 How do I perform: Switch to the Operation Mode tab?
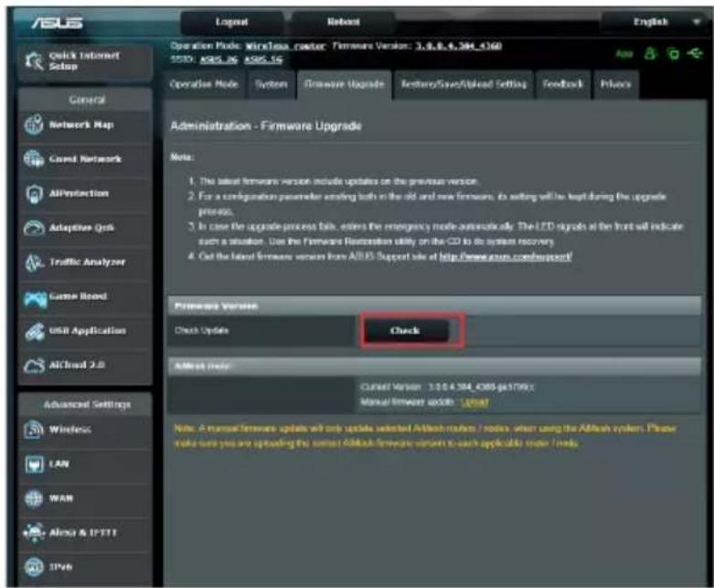click(x=204, y=84)
